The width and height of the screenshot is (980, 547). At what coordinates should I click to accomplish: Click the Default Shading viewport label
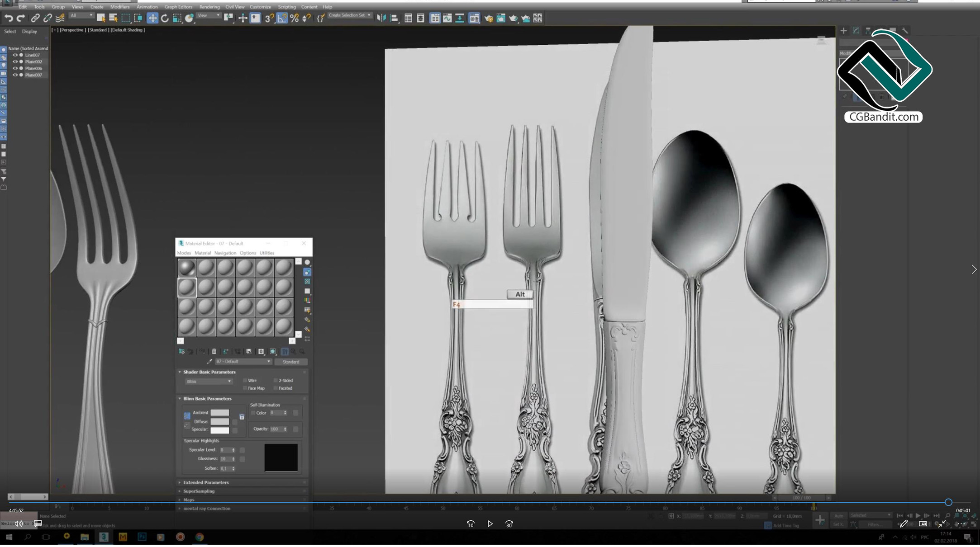click(128, 30)
